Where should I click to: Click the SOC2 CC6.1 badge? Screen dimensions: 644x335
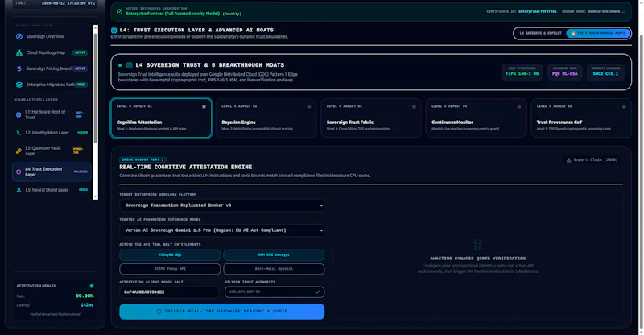tap(605, 72)
